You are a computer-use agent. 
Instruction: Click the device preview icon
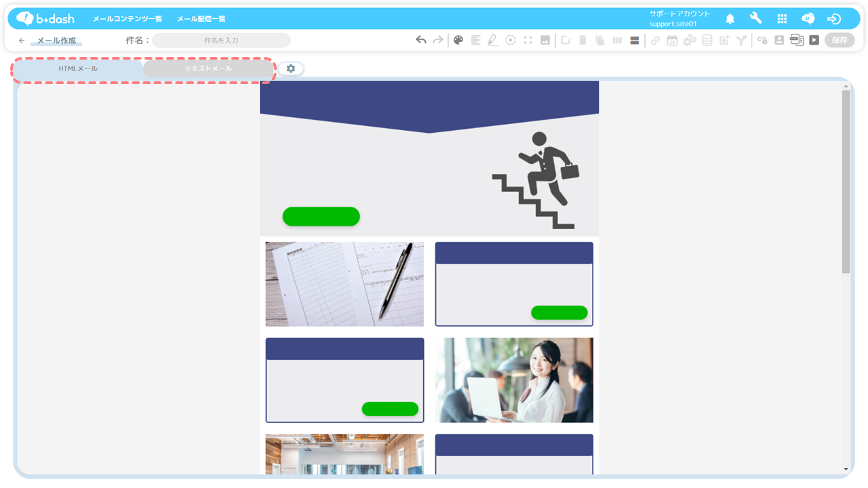coord(797,40)
